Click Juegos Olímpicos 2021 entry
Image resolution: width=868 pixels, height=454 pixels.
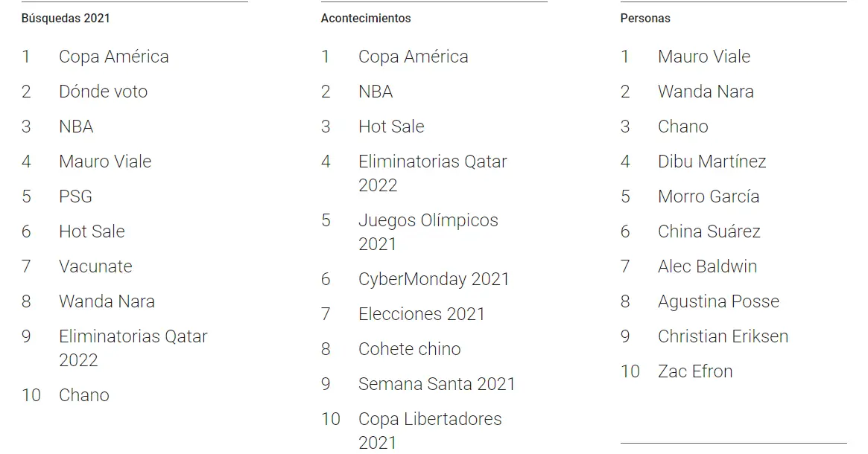428,231
